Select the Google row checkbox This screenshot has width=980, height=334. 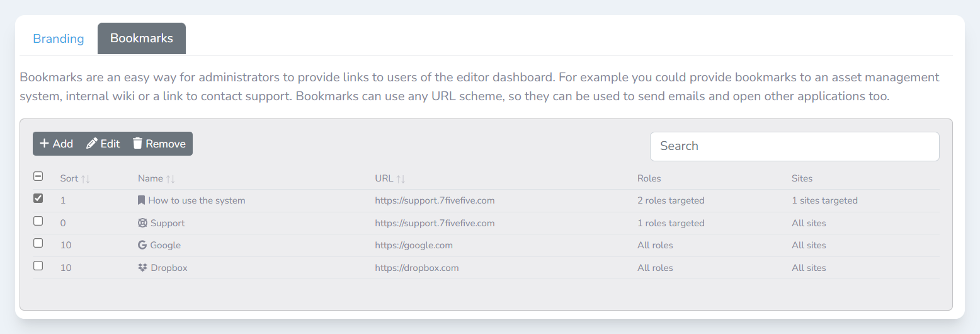[x=38, y=243]
